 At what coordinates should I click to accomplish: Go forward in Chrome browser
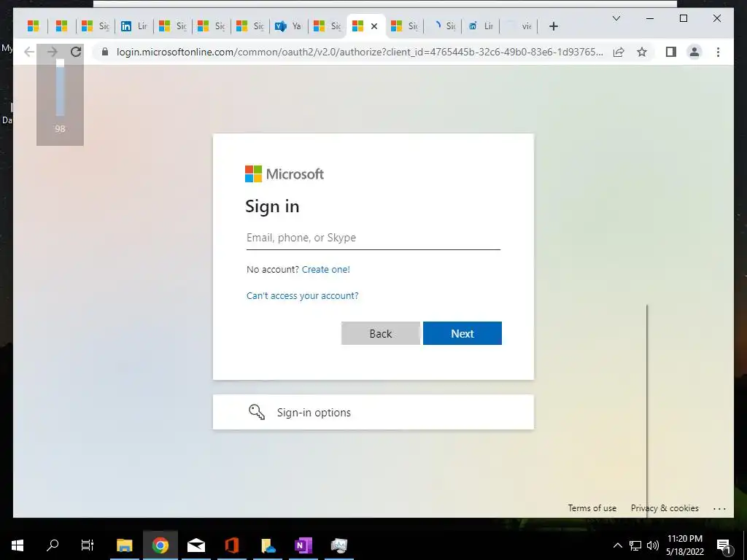(x=53, y=52)
